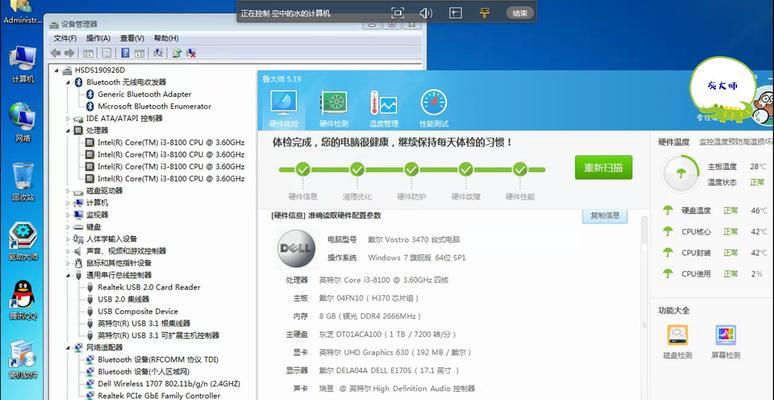Viewport: 774px width, 400px height.
Task: Select Generic Bluetooth Adapter device
Action: pyautogui.click(x=144, y=94)
